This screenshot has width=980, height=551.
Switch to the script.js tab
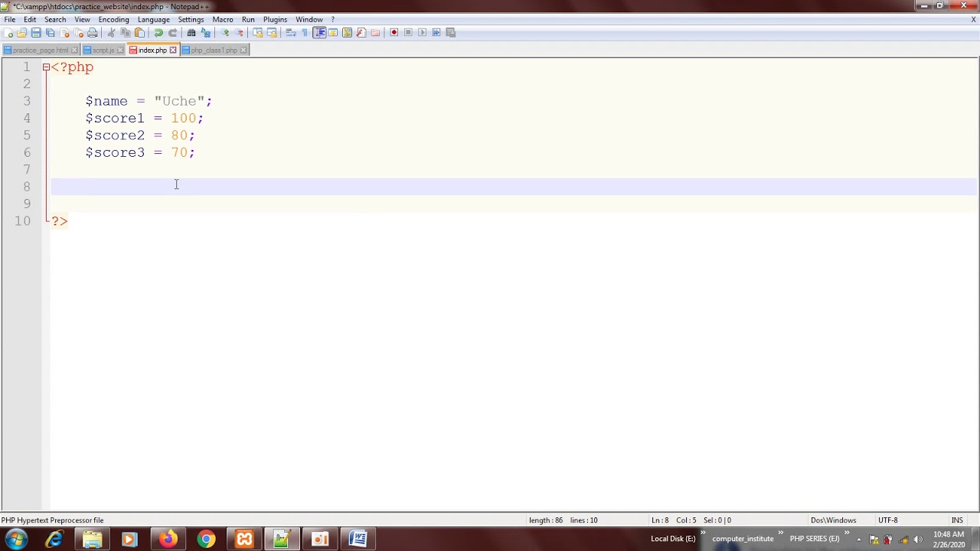(103, 50)
